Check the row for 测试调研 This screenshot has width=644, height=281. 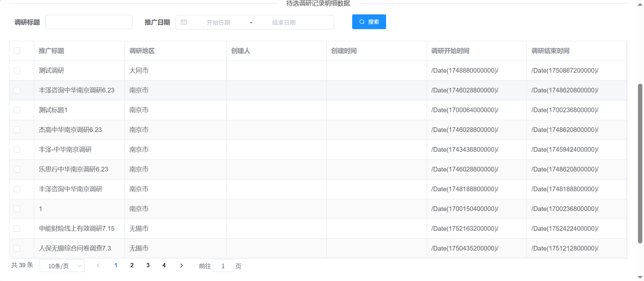pos(17,70)
